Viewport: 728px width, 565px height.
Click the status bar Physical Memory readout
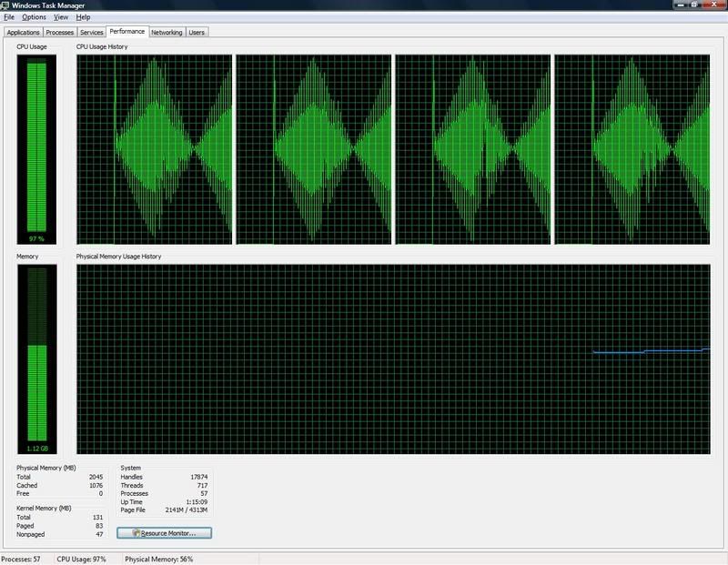click(x=158, y=559)
